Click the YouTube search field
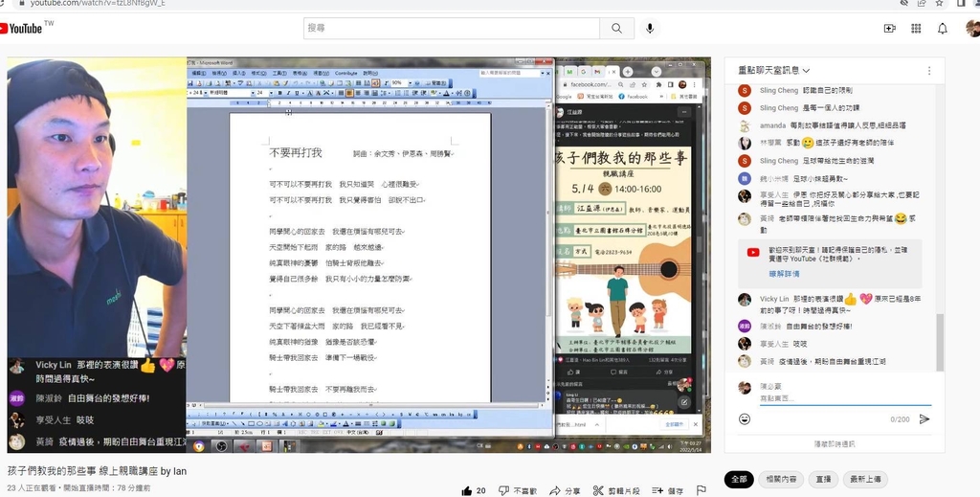This screenshot has width=980, height=497. tap(452, 28)
